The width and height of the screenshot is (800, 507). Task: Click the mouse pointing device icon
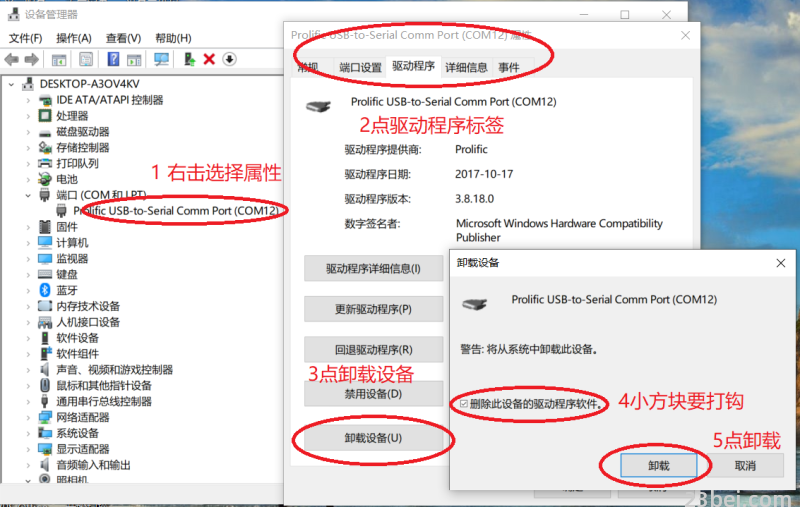coord(45,385)
